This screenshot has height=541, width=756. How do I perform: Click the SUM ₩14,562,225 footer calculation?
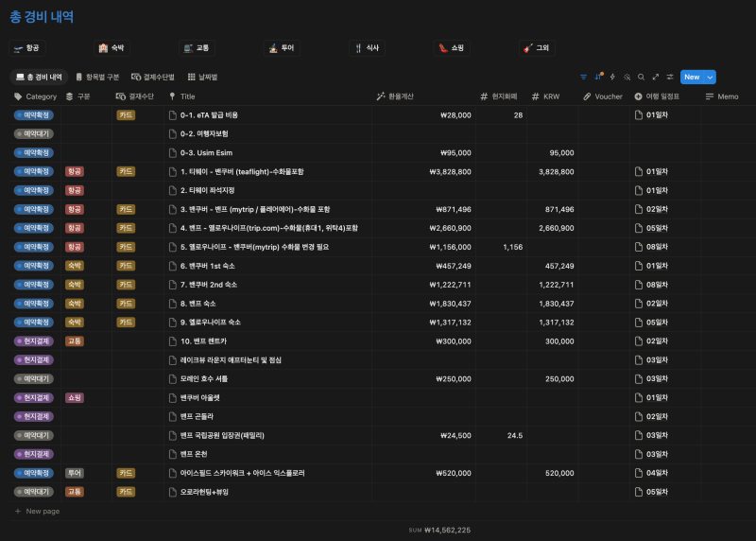439,530
